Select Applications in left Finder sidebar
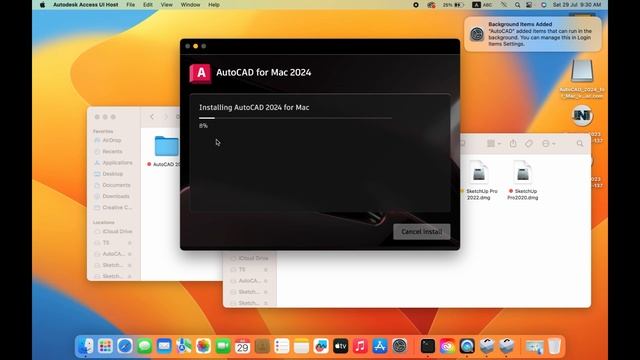Screen dimensions: 640x360 (113, 162)
